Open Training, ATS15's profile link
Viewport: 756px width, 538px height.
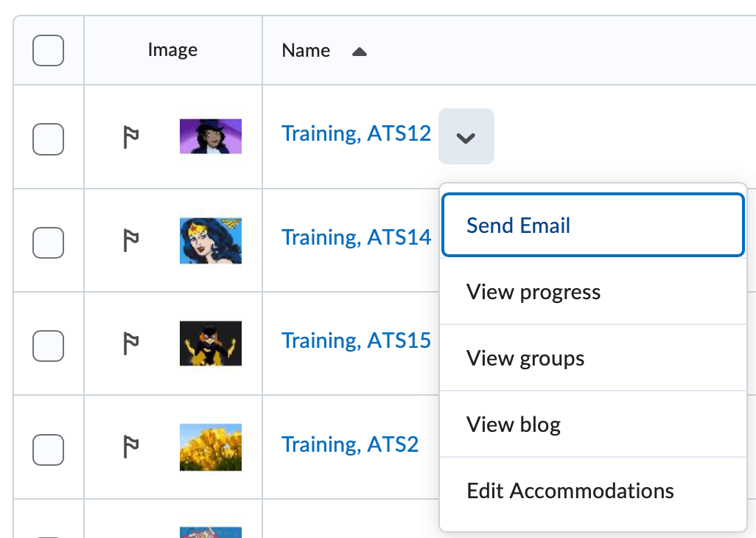[x=356, y=340]
